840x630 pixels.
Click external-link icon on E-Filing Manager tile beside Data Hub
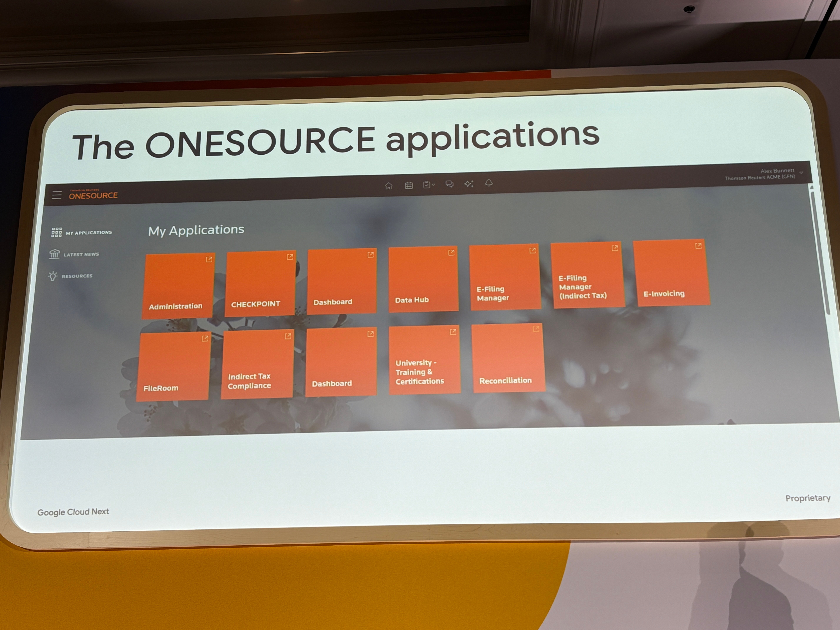[532, 250]
